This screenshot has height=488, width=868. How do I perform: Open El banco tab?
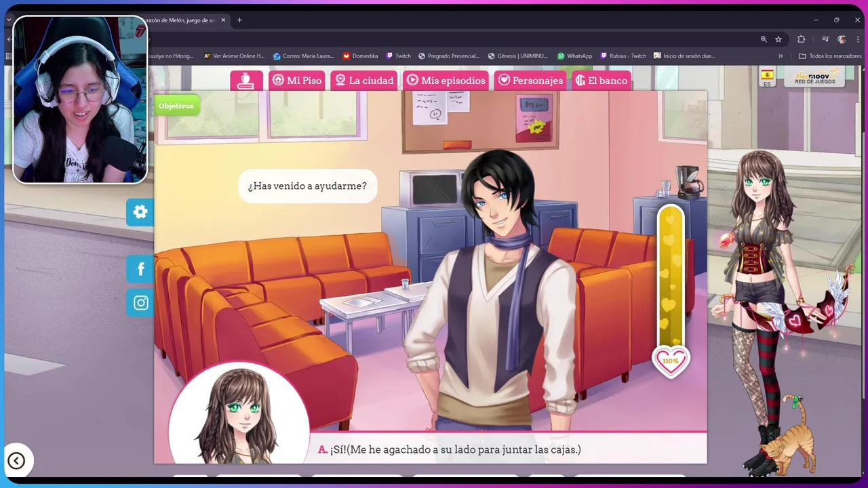point(601,80)
